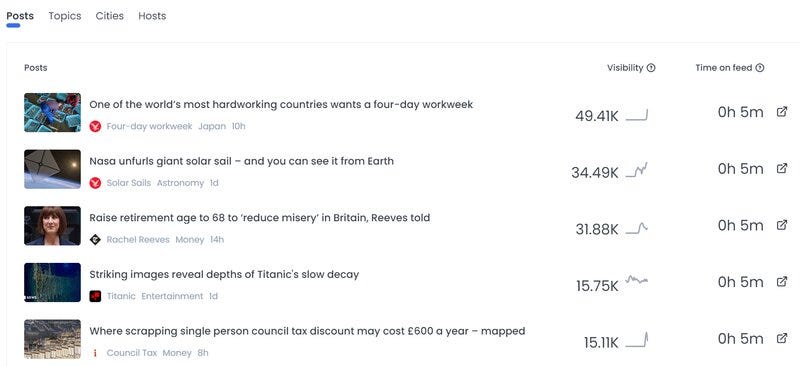Viewport: 800px width, 366px height.
Task: Select the Japan tag
Action: (x=212, y=126)
